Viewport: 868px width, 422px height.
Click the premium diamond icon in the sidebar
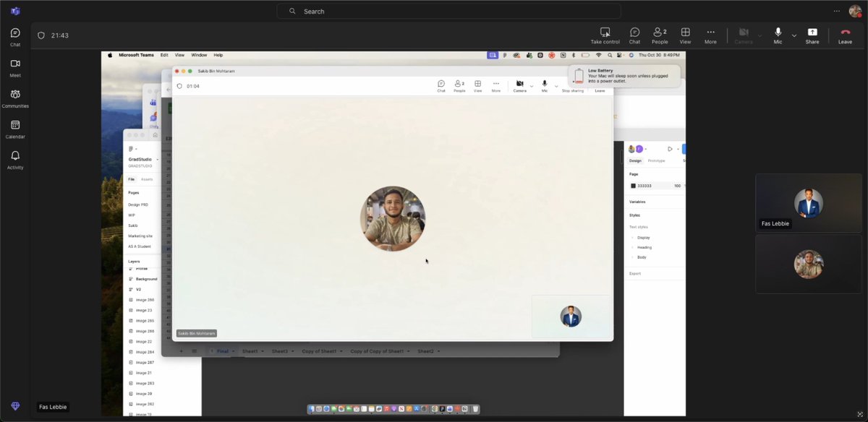coord(15,407)
